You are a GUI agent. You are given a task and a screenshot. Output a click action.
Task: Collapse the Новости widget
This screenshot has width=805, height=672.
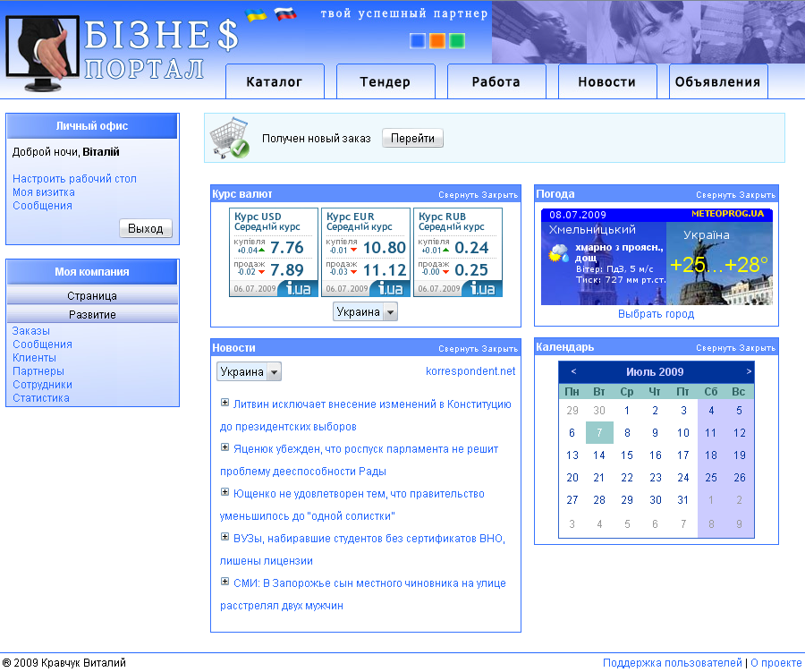pos(459,348)
